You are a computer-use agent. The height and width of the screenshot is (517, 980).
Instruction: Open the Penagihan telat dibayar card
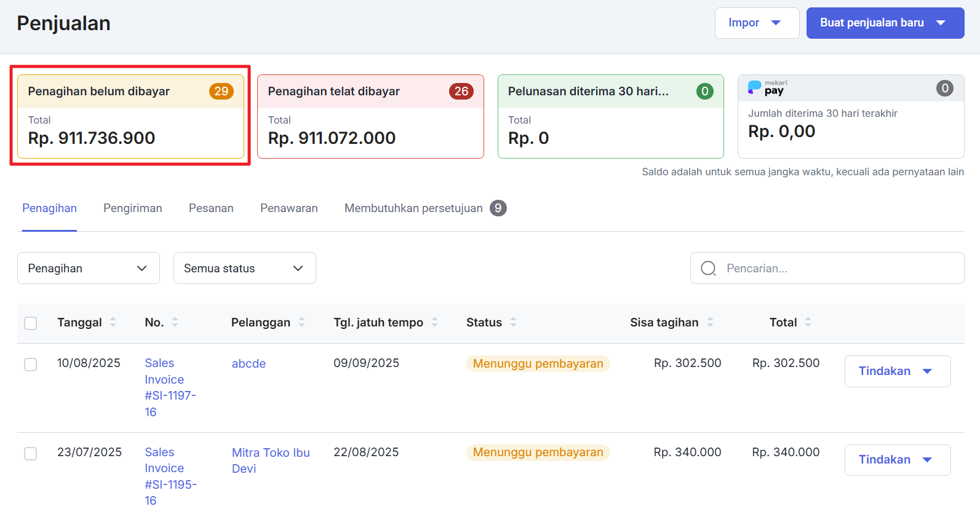(x=370, y=117)
